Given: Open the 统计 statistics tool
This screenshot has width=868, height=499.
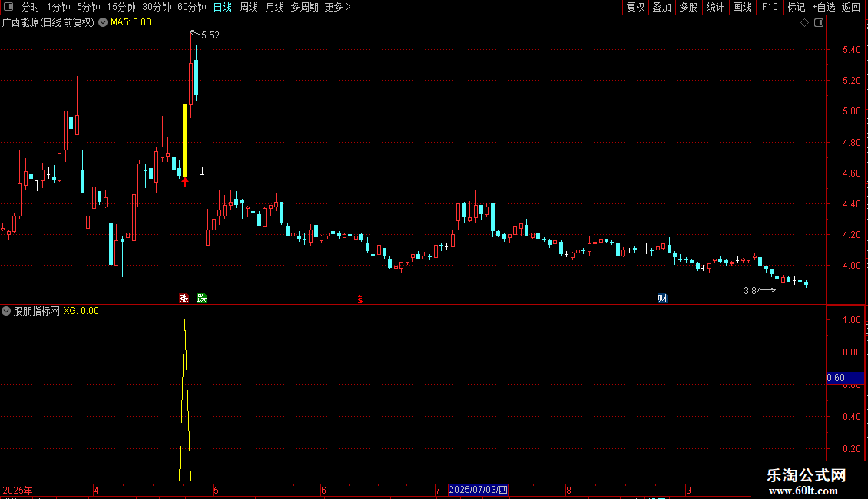Looking at the screenshot, I should [x=715, y=7].
